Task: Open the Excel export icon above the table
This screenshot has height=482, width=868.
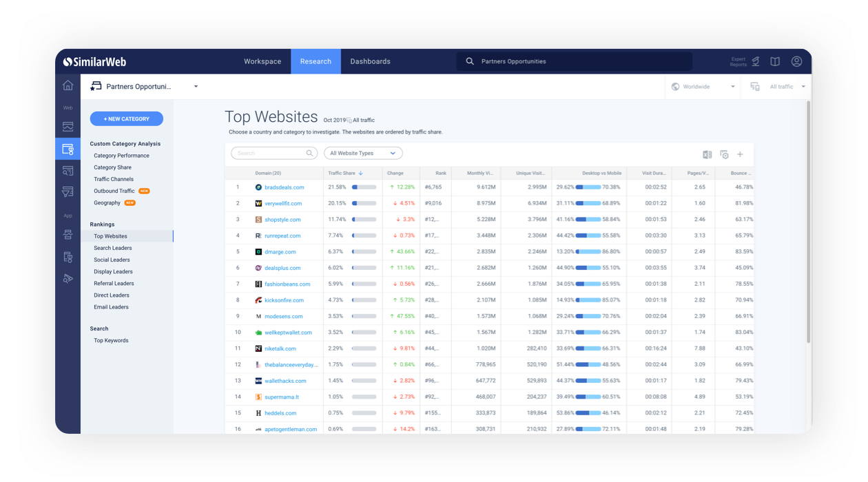Action: [x=707, y=154]
